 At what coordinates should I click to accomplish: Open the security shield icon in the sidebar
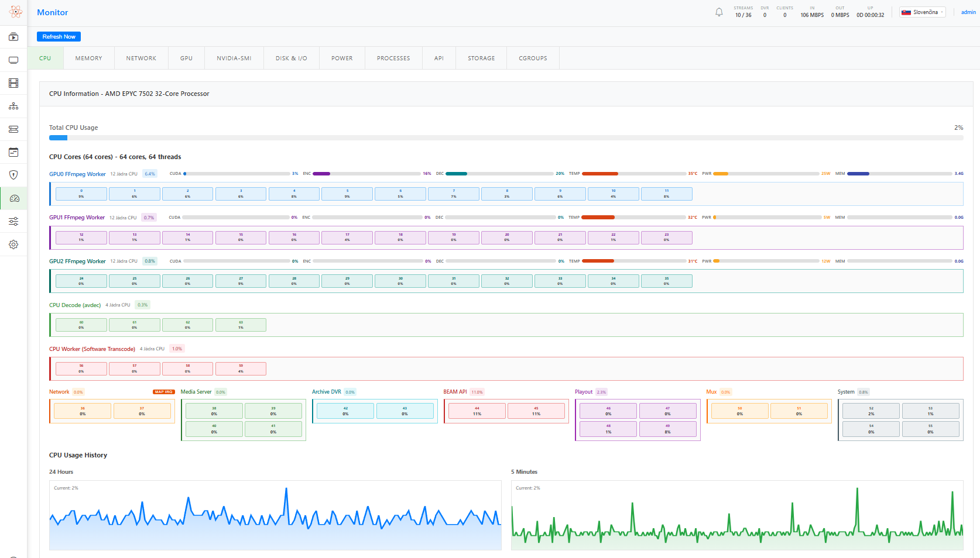click(13, 175)
